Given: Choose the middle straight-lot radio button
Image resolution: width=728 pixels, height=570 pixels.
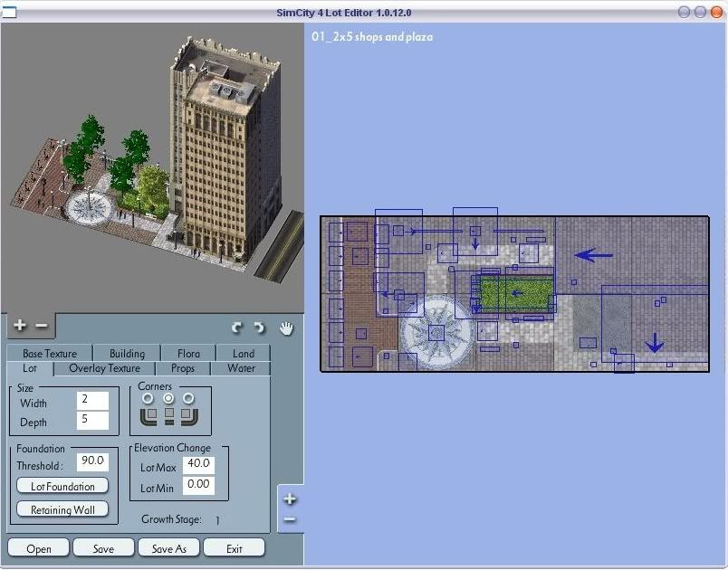Looking at the screenshot, I should [168, 398].
